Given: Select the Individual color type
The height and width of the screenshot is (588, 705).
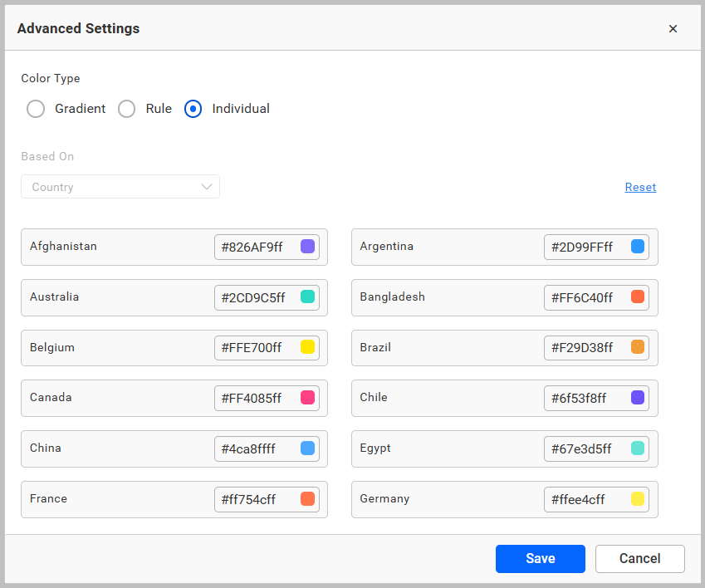Looking at the screenshot, I should [193, 109].
